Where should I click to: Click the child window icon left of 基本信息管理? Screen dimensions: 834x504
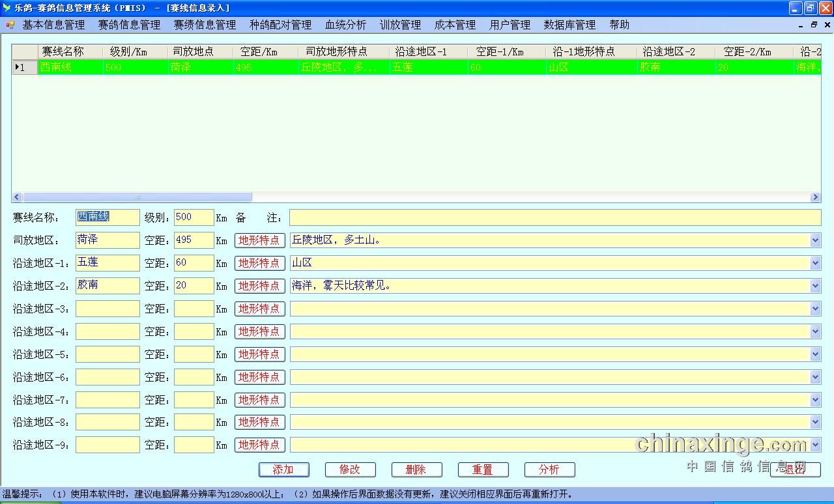pyautogui.click(x=10, y=25)
